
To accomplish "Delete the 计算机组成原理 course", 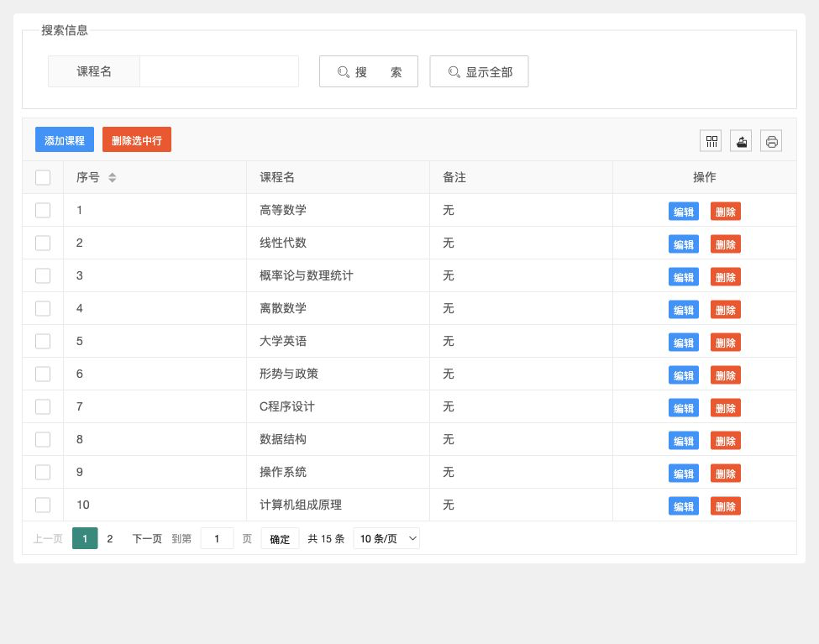I will (x=726, y=506).
